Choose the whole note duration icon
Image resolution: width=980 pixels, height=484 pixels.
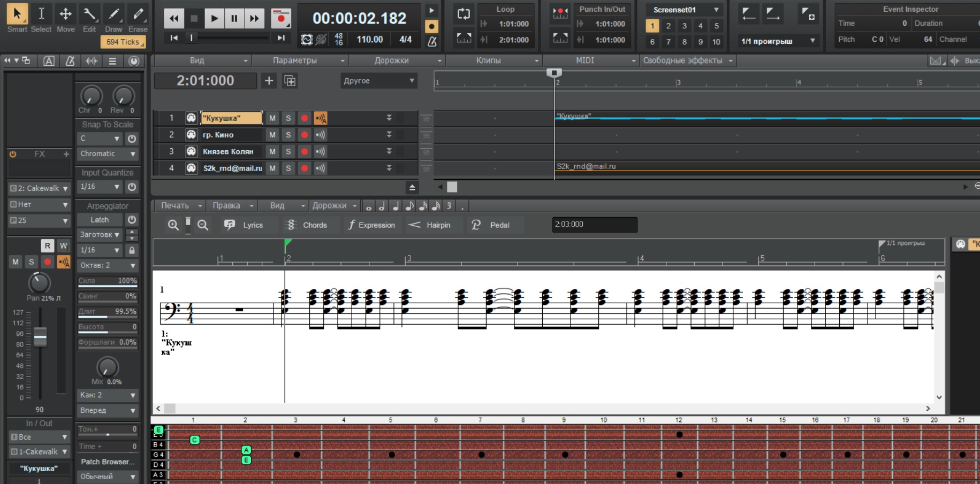(x=369, y=206)
